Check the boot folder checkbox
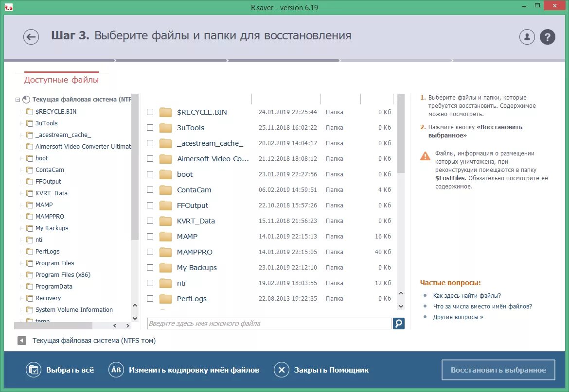 (x=150, y=174)
